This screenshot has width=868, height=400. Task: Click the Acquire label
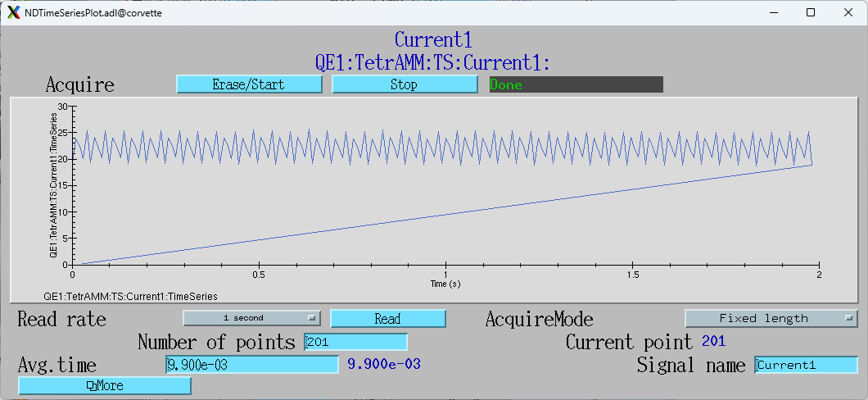[80, 85]
